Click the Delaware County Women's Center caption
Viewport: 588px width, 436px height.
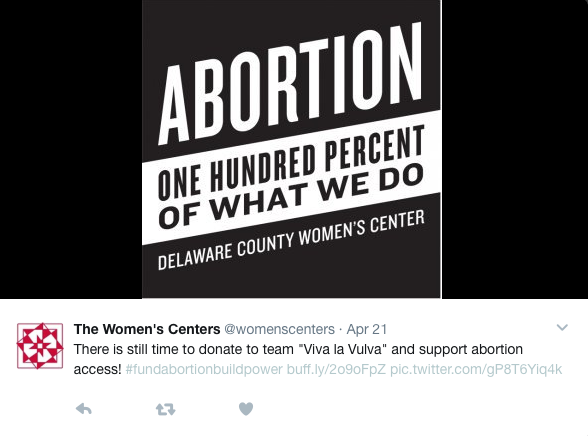[291, 240]
